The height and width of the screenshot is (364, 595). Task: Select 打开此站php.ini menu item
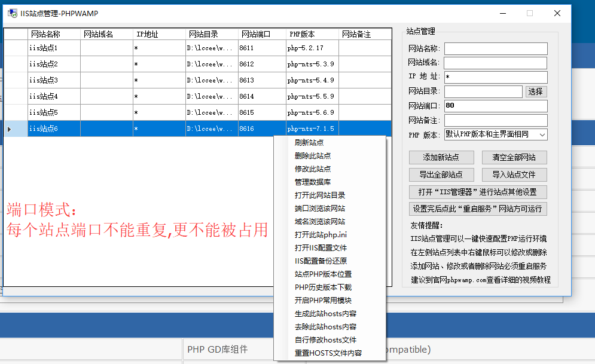click(321, 234)
